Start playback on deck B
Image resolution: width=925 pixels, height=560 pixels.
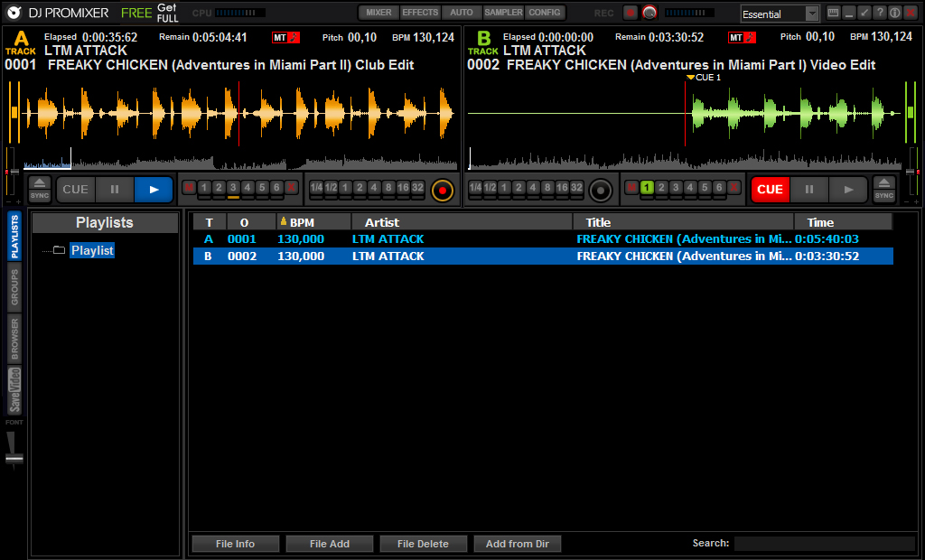[848, 190]
